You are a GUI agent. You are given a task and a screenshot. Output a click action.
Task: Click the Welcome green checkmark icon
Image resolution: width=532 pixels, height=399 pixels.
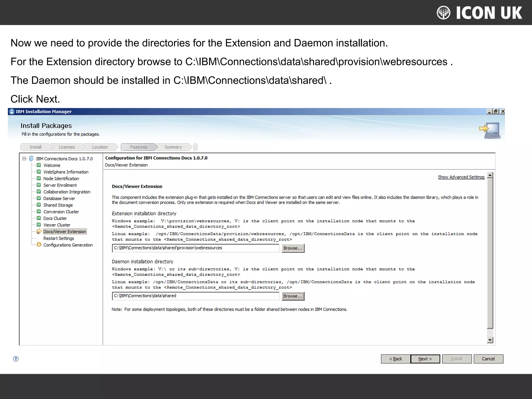(39, 165)
